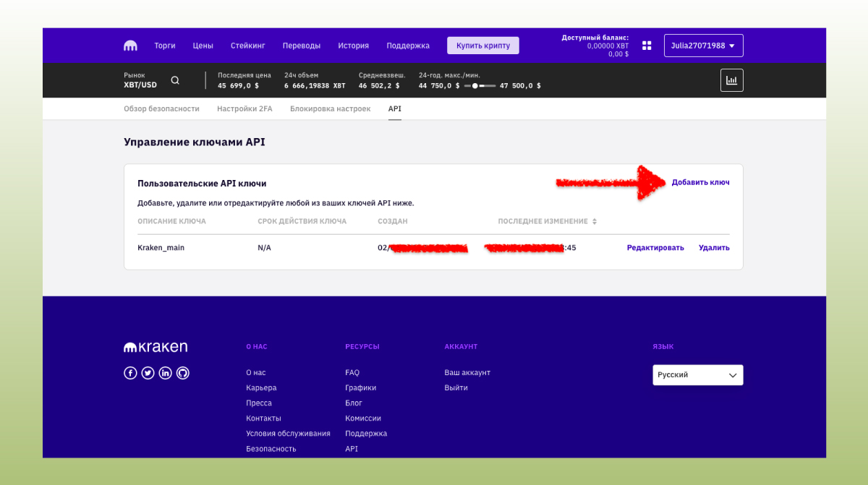Open the market search magnifier icon
Image resolution: width=868 pixels, height=485 pixels.
point(174,80)
